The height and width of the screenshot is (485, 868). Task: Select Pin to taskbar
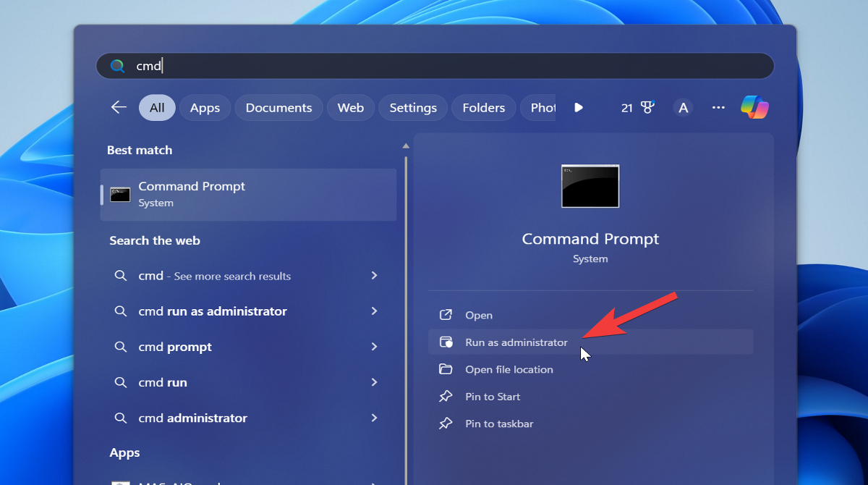click(499, 424)
